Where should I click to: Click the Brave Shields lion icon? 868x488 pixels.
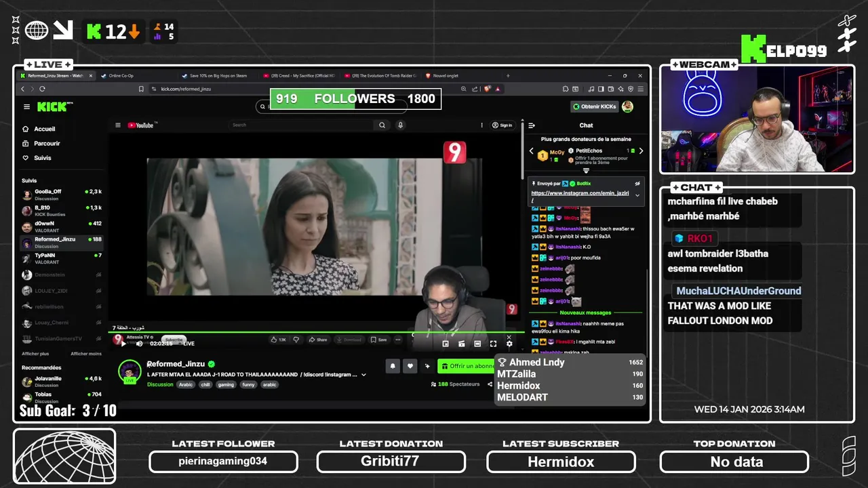coord(487,89)
